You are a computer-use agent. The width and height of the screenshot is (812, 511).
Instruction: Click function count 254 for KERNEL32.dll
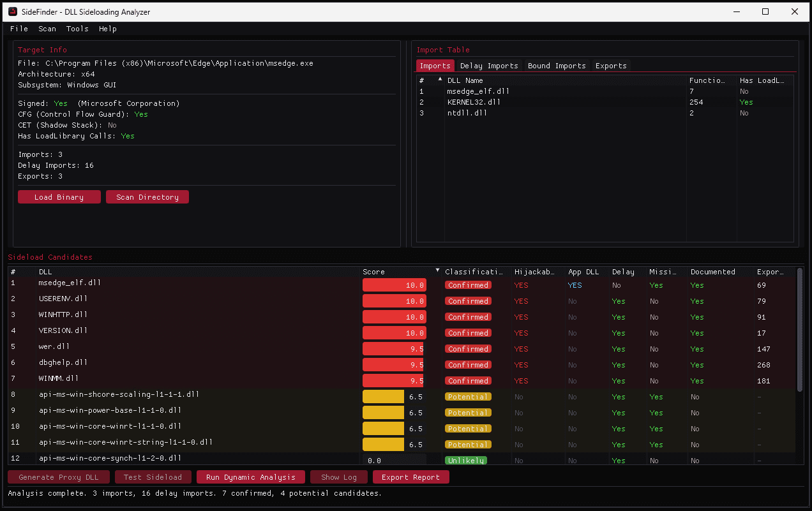pos(696,102)
